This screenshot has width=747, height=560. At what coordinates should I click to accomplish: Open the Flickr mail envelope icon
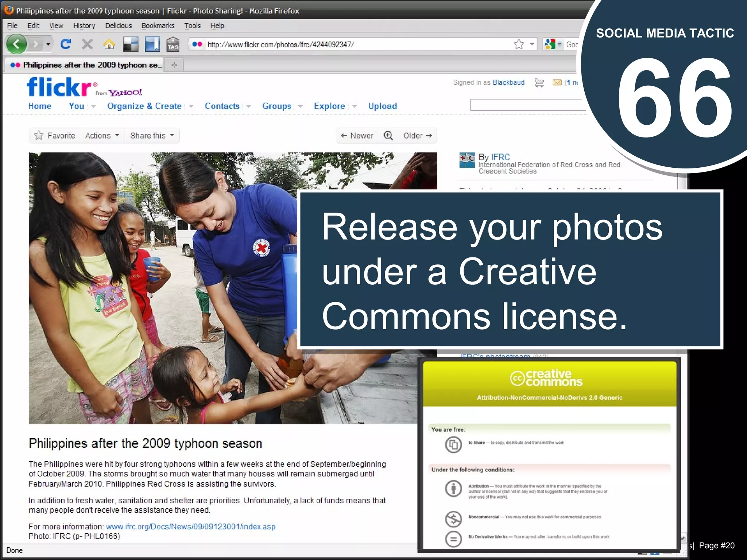click(x=557, y=82)
